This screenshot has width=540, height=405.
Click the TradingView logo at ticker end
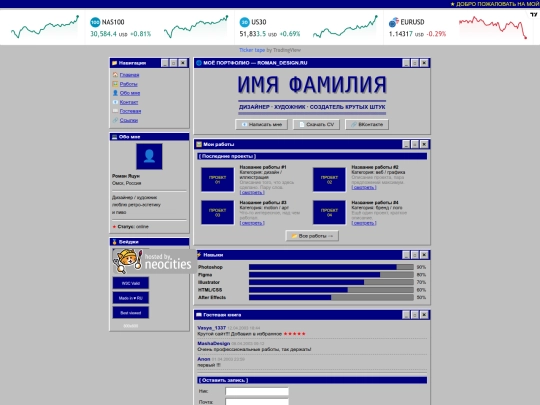click(x=533, y=14)
